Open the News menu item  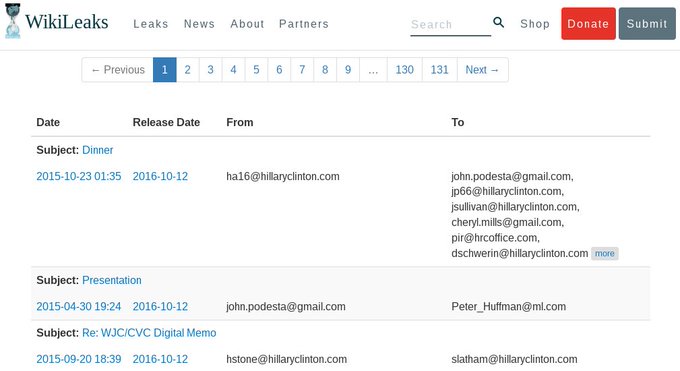[199, 24]
